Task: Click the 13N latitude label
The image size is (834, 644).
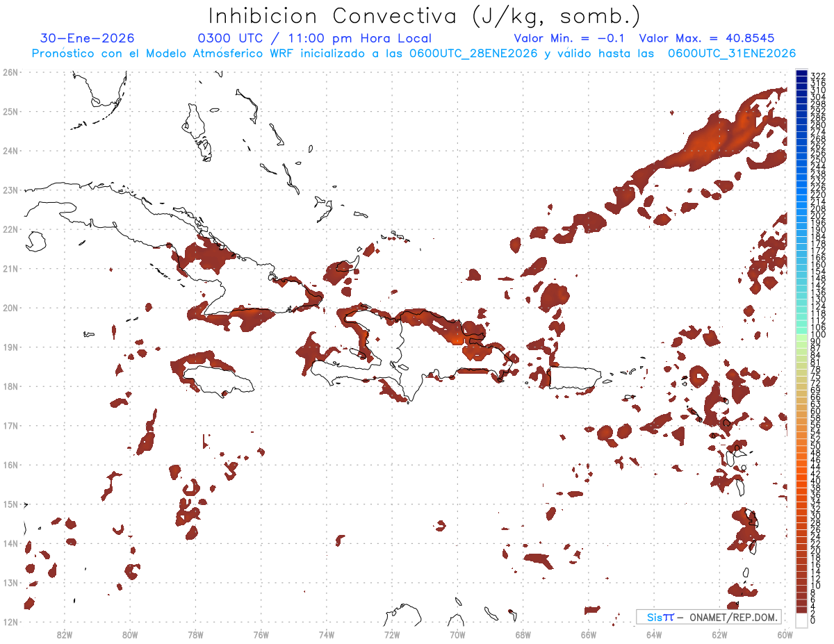Action: pos(10,583)
